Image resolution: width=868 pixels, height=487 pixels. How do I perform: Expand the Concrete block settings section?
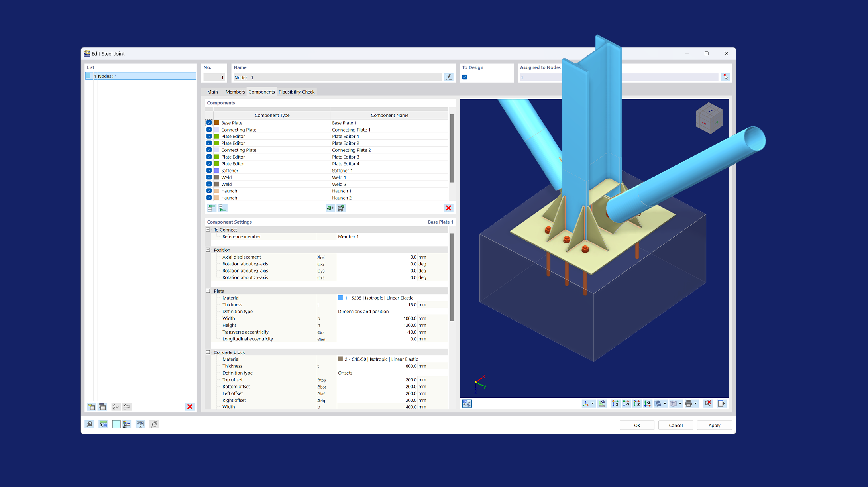pos(208,352)
